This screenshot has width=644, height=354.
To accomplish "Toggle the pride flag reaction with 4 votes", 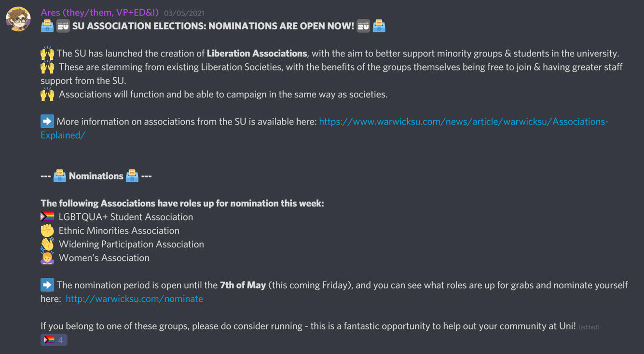I will point(54,340).
